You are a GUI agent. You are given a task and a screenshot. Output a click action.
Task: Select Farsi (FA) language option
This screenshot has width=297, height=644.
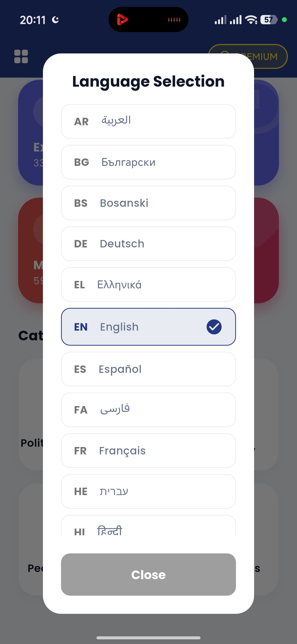coord(148,410)
